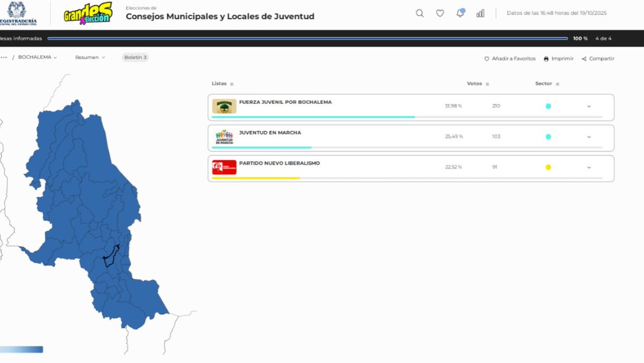Expand the Partido Nuevo Liberalismo row
This screenshot has height=363, width=644.
point(589,167)
